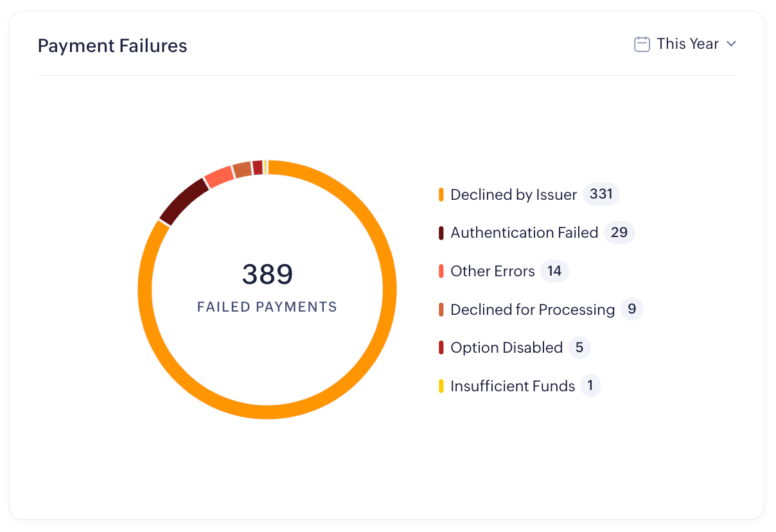
Task: Select the Insufficient Funds legend label
Action: pos(513,386)
